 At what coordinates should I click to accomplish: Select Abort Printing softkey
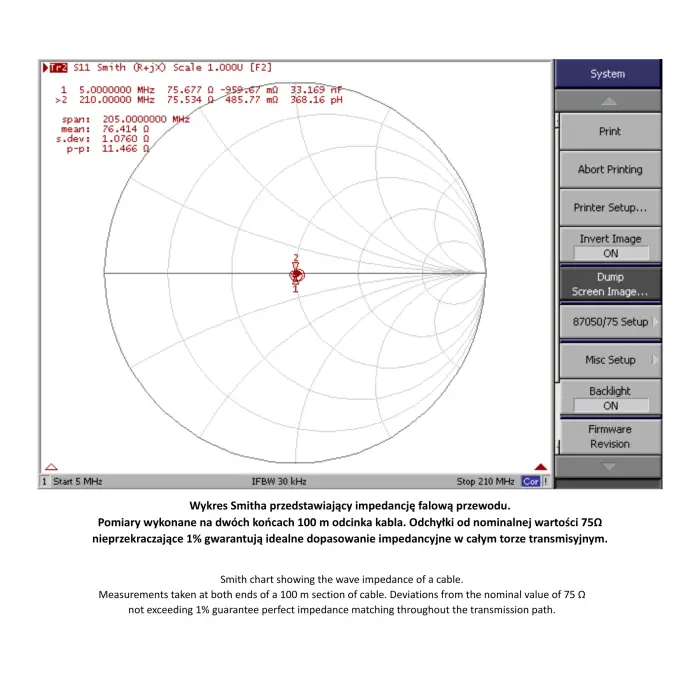pyautogui.click(x=610, y=170)
